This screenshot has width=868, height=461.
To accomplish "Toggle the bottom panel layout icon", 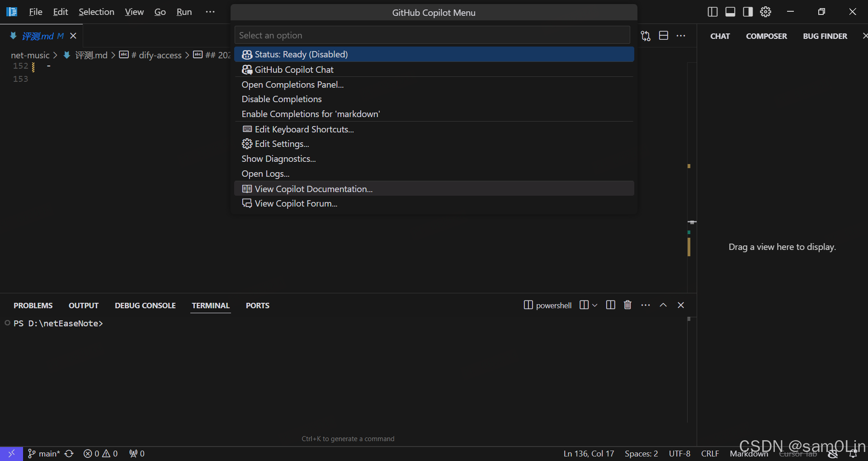I will pos(730,12).
